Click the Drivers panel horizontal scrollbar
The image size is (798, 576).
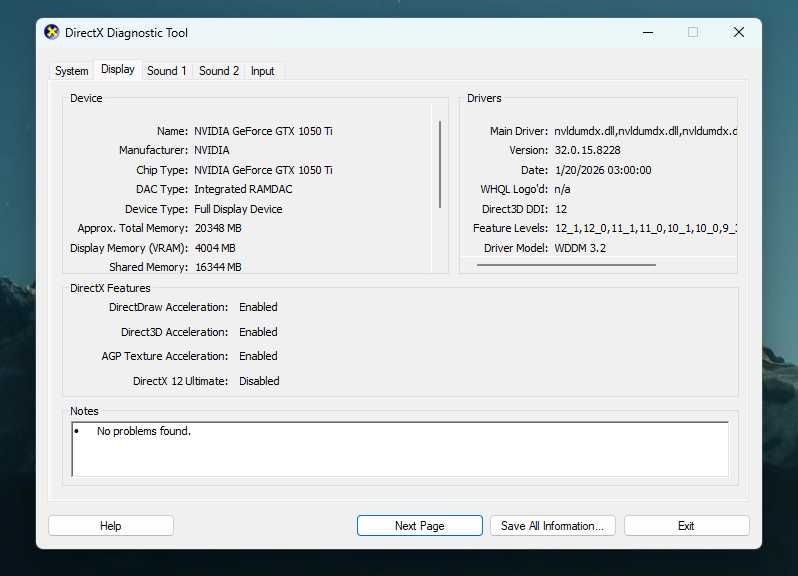click(x=566, y=265)
